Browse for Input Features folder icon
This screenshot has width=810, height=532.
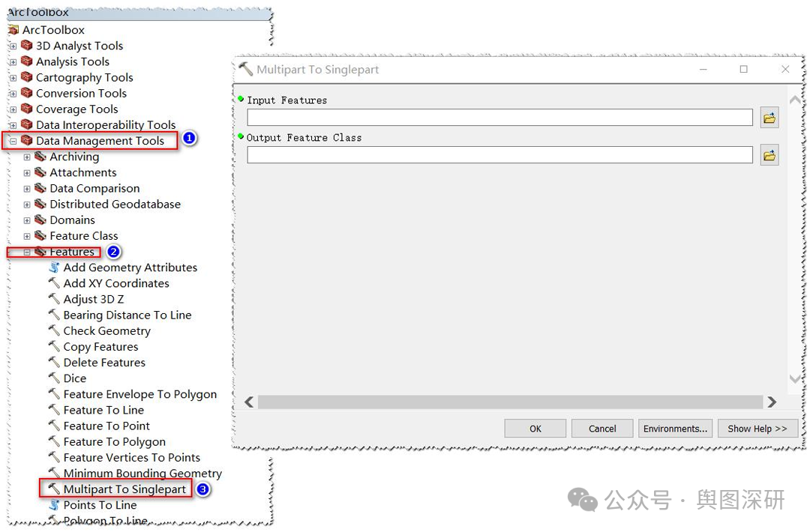pyautogui.click(x=769, y=118)
